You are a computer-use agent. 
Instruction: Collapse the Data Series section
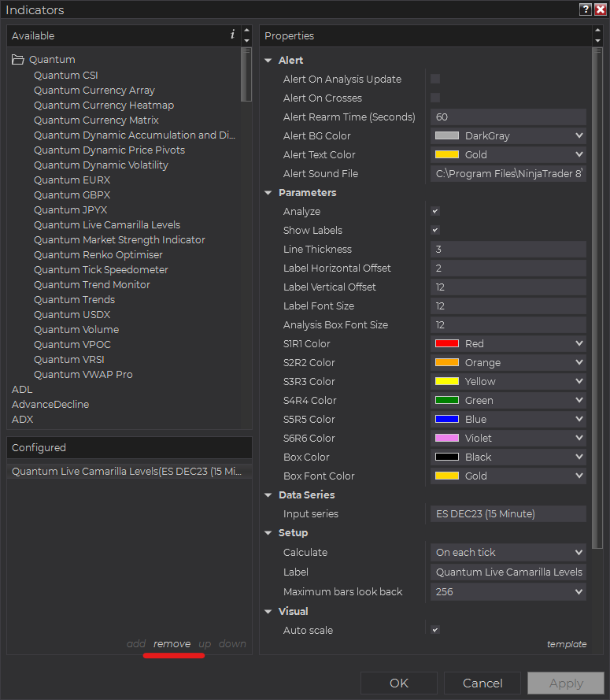[268, 495]
